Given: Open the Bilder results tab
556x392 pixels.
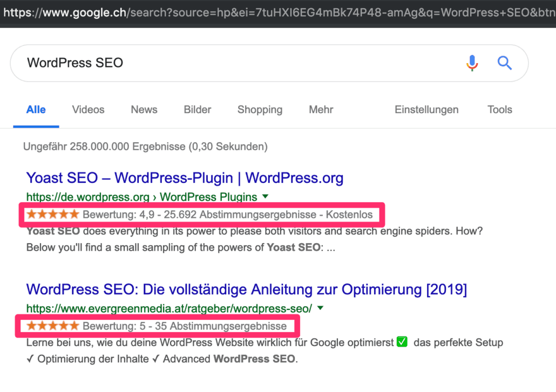Looking at the screenshot, I should 198,109.
